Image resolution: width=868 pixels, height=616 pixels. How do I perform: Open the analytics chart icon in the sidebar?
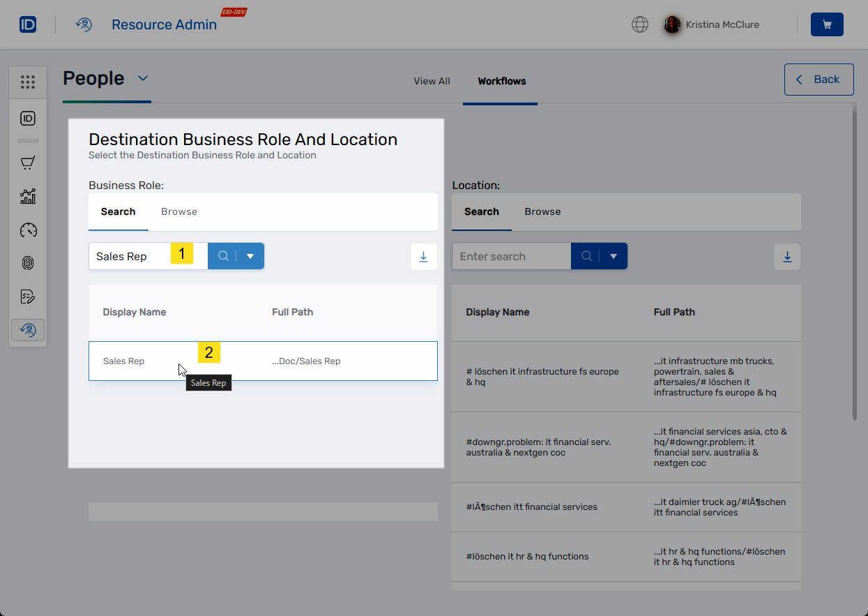tap(28, 196)
